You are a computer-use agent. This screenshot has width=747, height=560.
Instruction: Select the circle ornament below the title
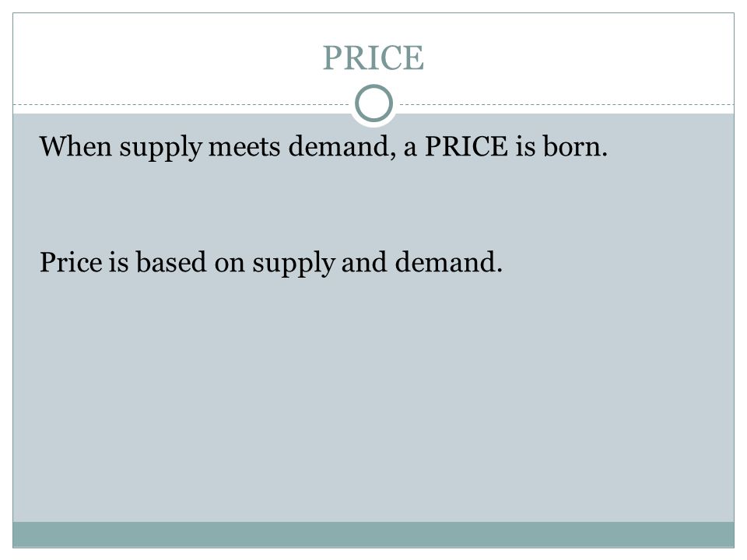374,103
